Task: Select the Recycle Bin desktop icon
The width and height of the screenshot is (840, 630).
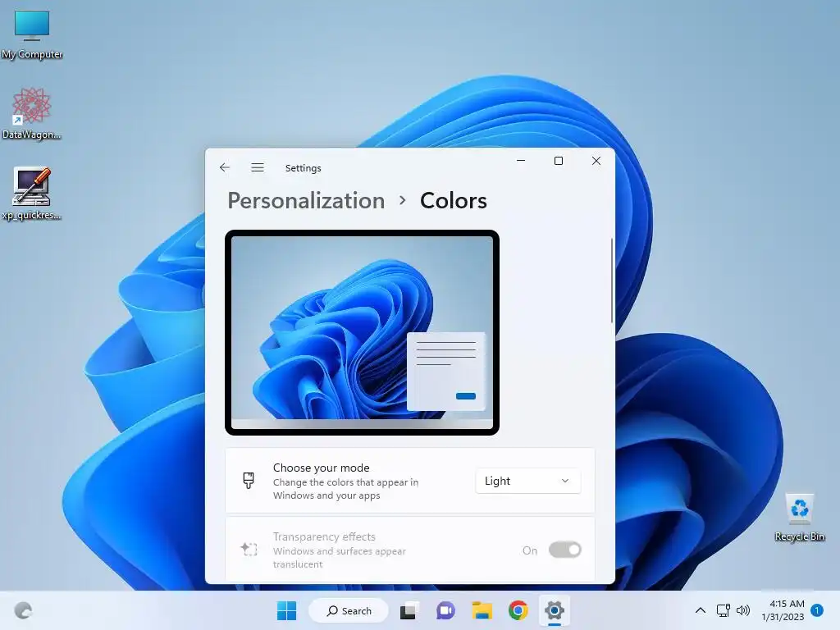Action: pyautogui.click(x=799, y=517)
